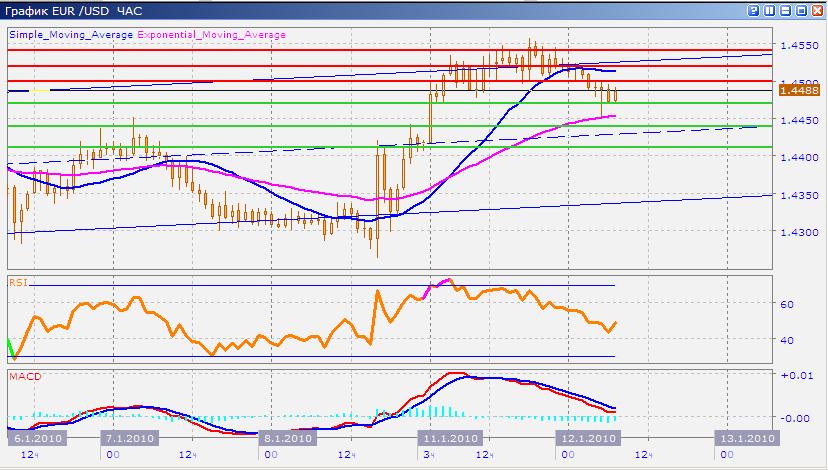
Task: Select the 8.1.2010 date marker
Action: tap(288, 438)
